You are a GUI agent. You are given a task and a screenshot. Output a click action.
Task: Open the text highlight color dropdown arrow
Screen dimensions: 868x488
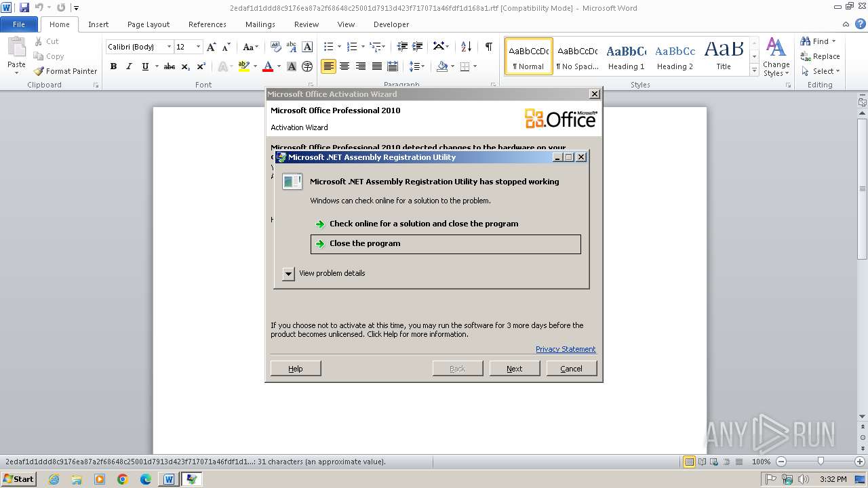coord(255,66)
